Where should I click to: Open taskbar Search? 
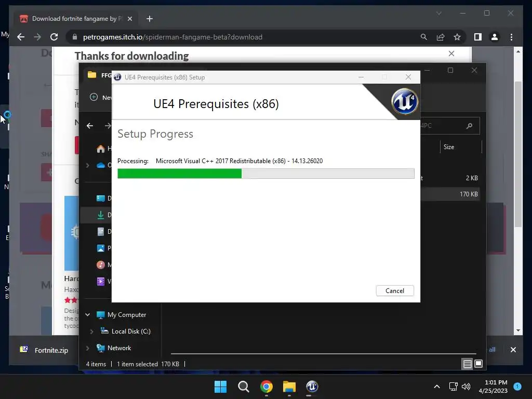click(243, 387)
